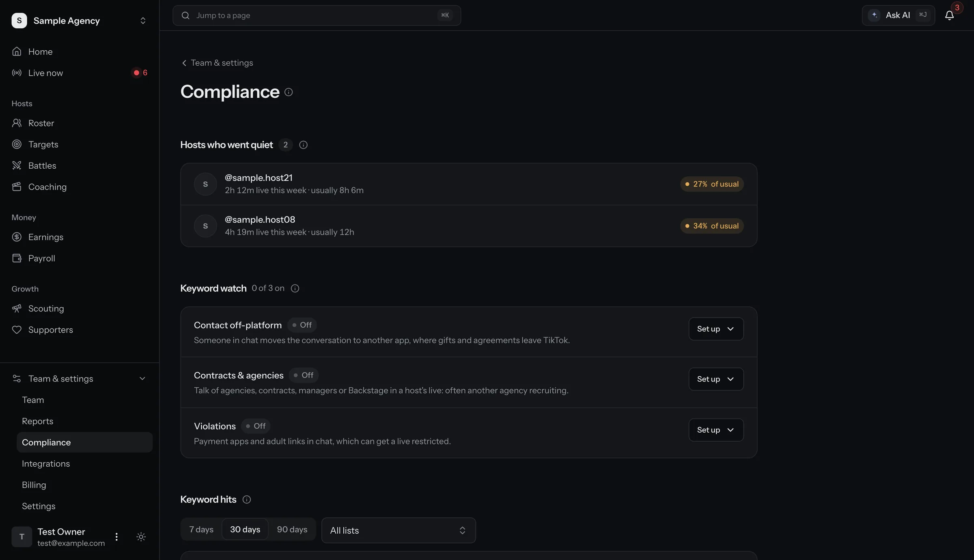The height and width of the screenshot is (560, 974).
Task: Go back via Team & settings breadcrumb
Action: (x=217, y=63)
